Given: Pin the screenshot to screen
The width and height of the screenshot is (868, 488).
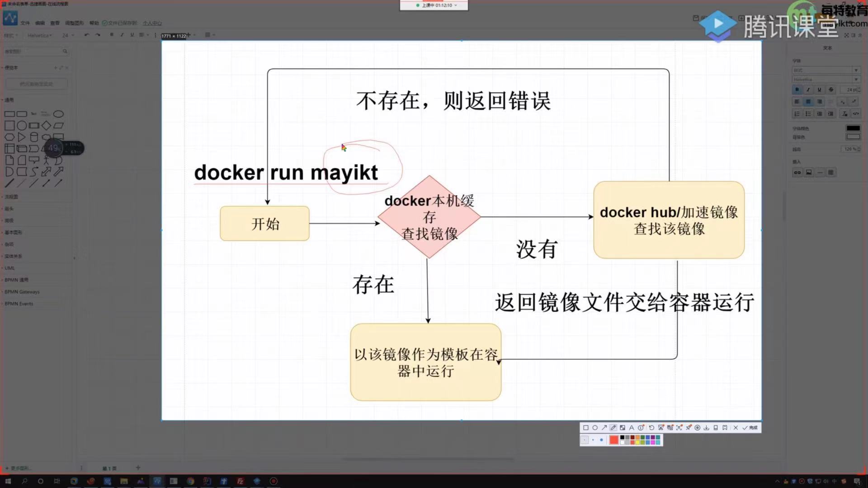Looking at the screenshot, I should 689,427.
